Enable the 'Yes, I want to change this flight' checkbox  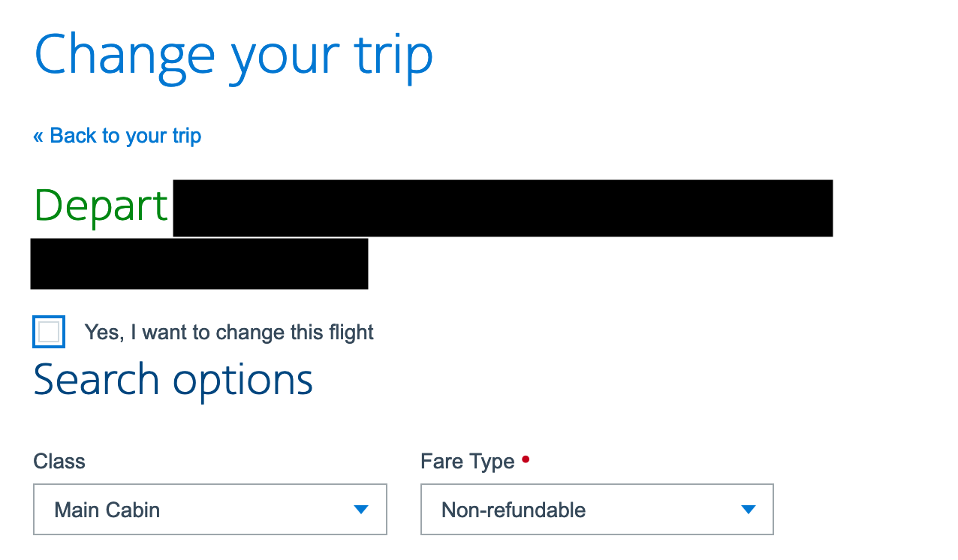click(48, 331)
